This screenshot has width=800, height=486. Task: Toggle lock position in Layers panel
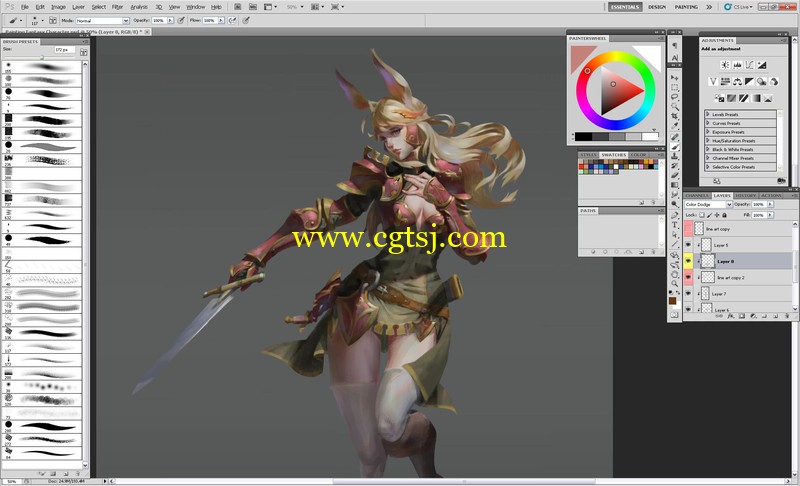pyautogui.click(x=717, y=215)
